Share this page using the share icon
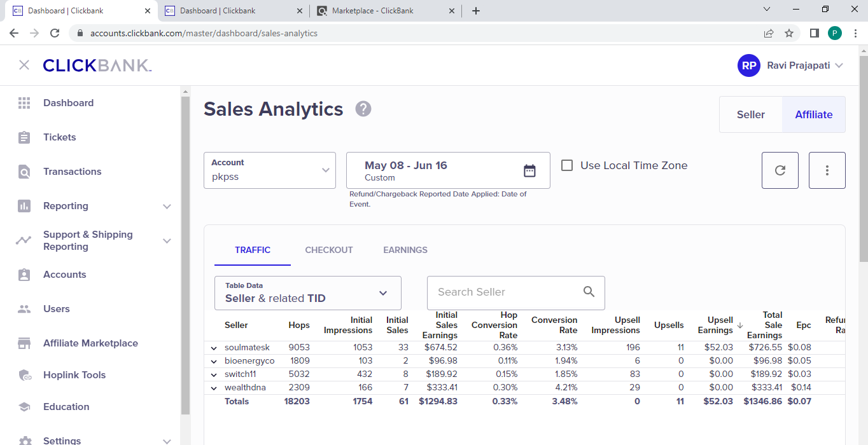The image size is (868, 445). coord(769,33)
